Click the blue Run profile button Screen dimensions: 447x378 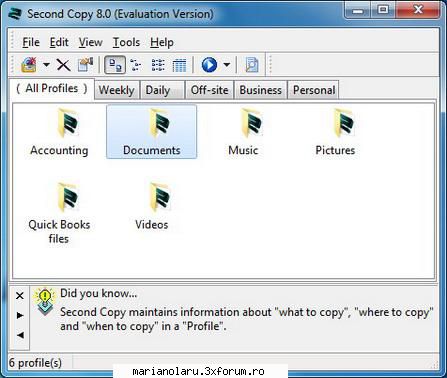[x=209, y=65]
